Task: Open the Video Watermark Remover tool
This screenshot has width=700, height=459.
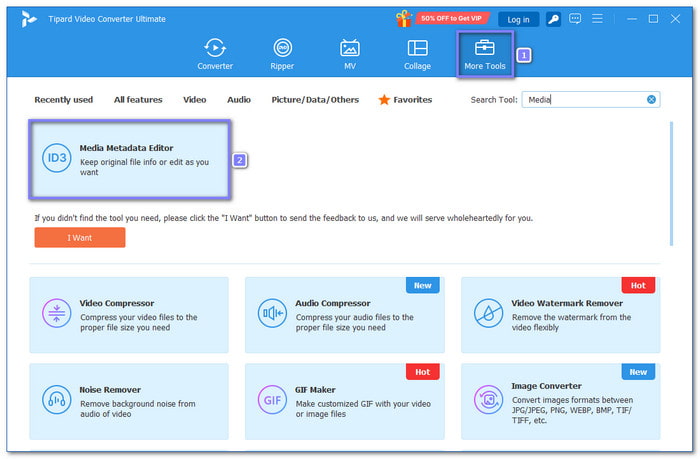Action: tap(561, 315)
